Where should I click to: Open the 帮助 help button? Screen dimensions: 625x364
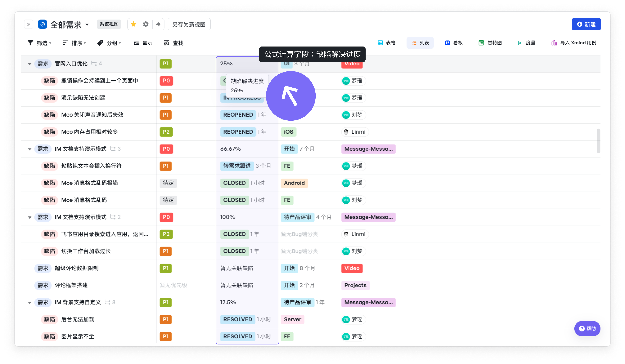587,328
